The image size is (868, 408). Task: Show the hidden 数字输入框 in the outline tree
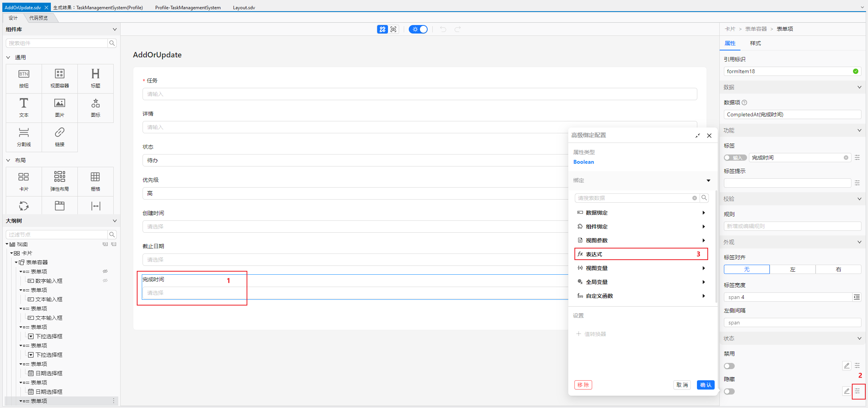105,280
